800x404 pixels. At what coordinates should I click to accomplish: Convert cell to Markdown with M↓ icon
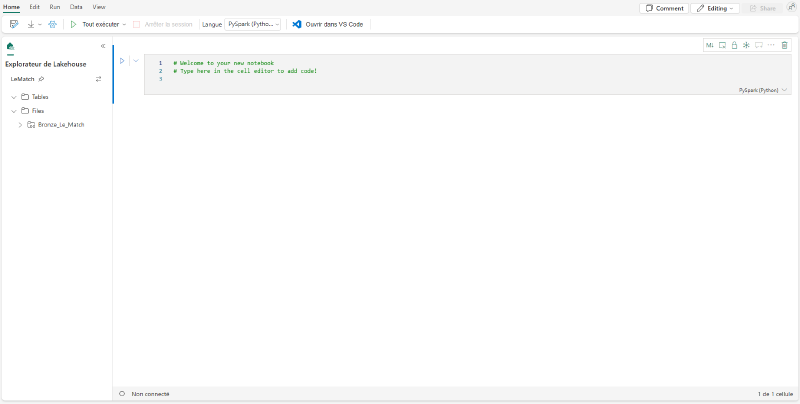click(x=710, y=45)
